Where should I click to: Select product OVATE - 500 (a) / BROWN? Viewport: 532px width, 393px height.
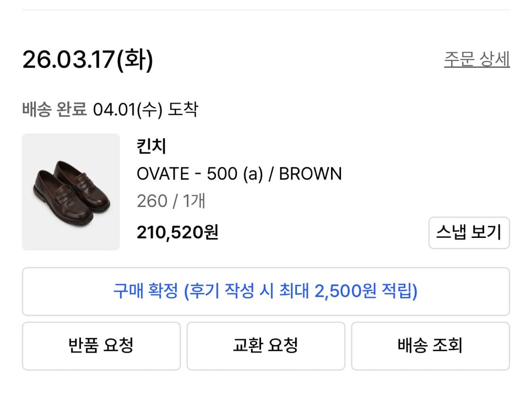(x=239, y=173)
